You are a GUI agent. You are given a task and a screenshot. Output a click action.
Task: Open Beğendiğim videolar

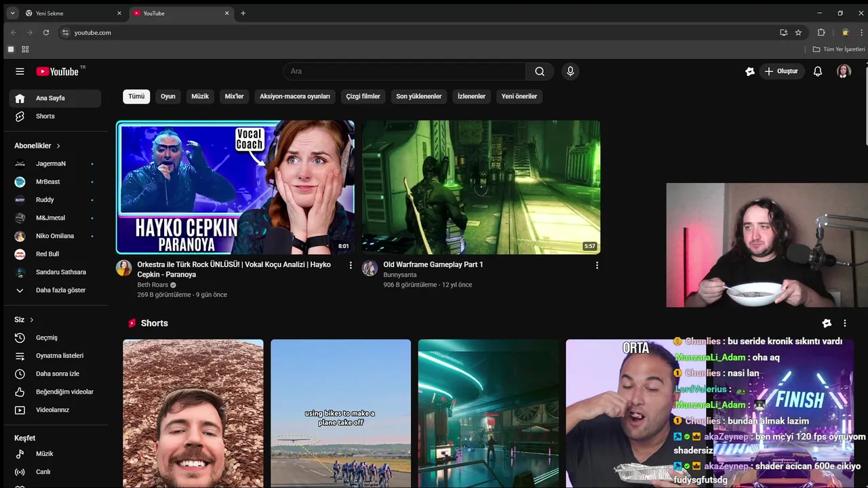(x=56, y=392)
